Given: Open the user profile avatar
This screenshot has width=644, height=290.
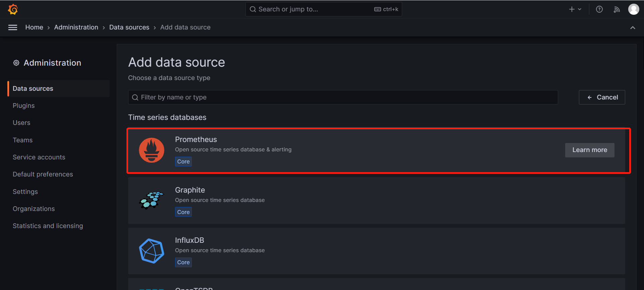Looking at the screenshot, I should 633,9.
